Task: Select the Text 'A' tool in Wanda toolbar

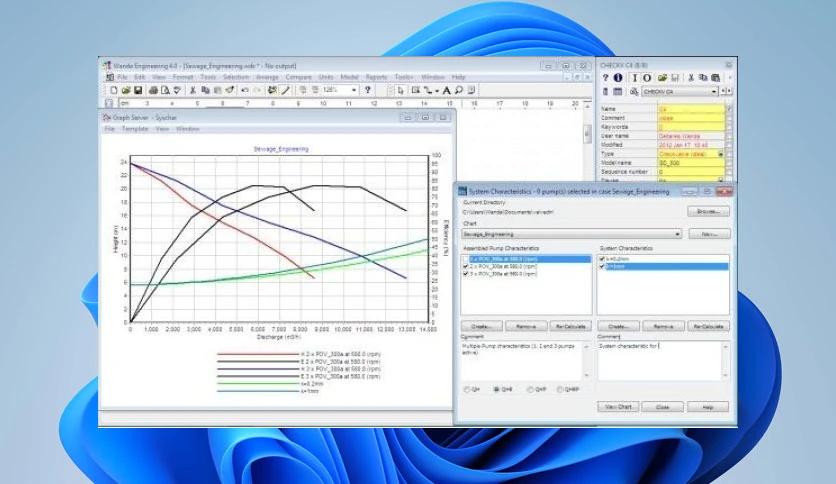Action: coord(447,91)
